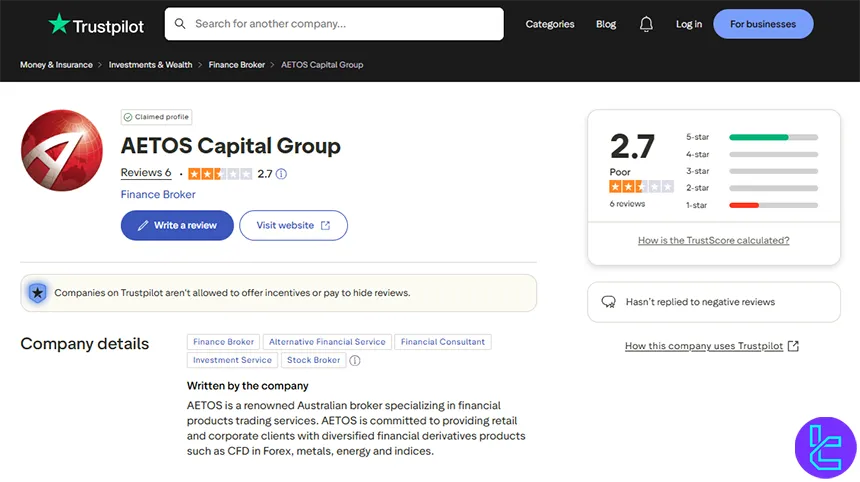Select the Finance Broker tag chip
Screen dimensions: 860x482
pos(223,342)
